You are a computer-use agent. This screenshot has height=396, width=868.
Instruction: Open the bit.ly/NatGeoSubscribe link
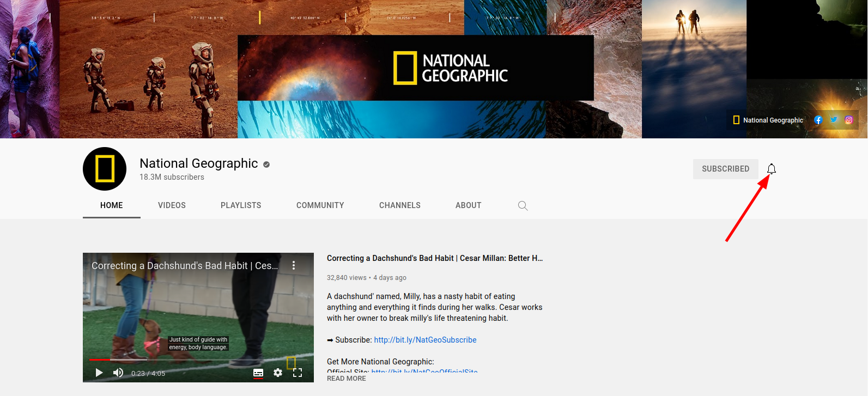click(425, 340)
